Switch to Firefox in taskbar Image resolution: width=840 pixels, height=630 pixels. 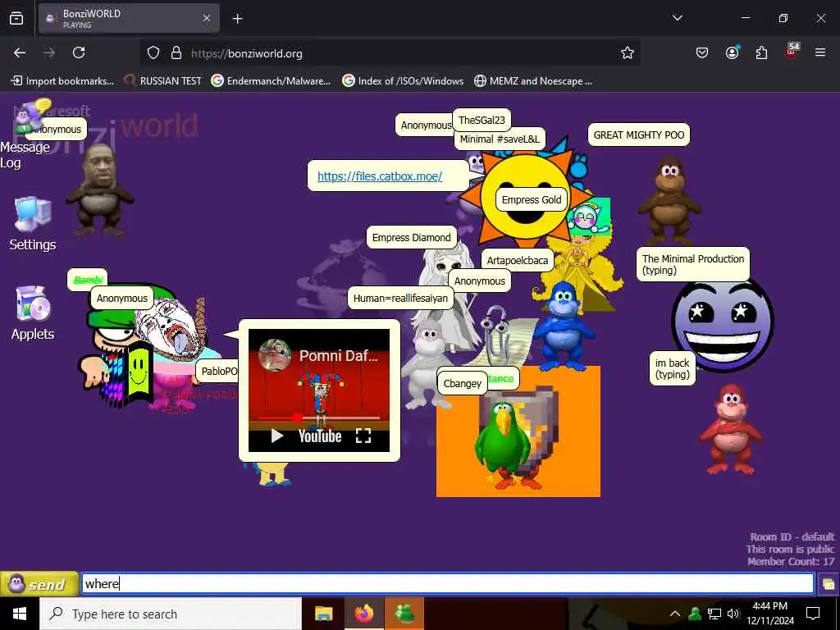(x=363, y=614)
